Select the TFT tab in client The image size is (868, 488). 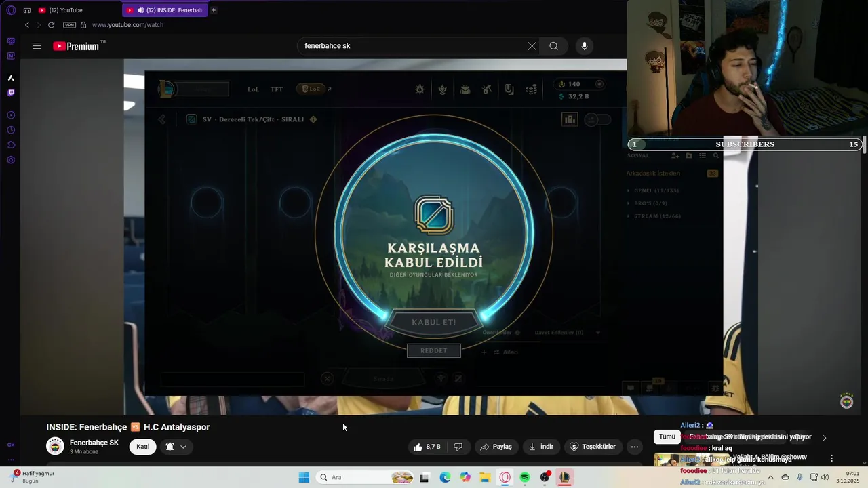point(277,89)
